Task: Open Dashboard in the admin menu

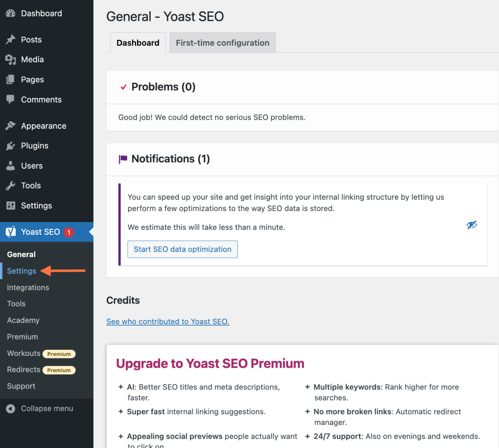Action: [47, 13]
